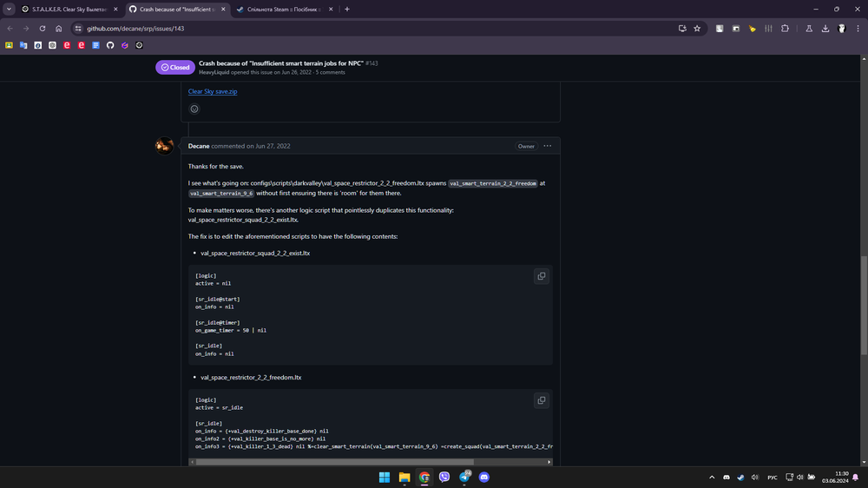Screen dimensions: 868x488
Task: Open the purple hexagon bookmark icon
Action: [x=124, y=45]
